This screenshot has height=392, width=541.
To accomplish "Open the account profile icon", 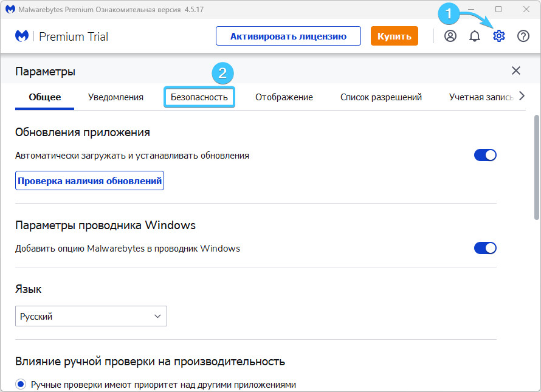I will [450, 36].
